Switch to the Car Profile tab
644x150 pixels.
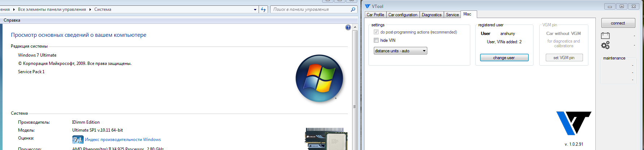coord(375,15)
